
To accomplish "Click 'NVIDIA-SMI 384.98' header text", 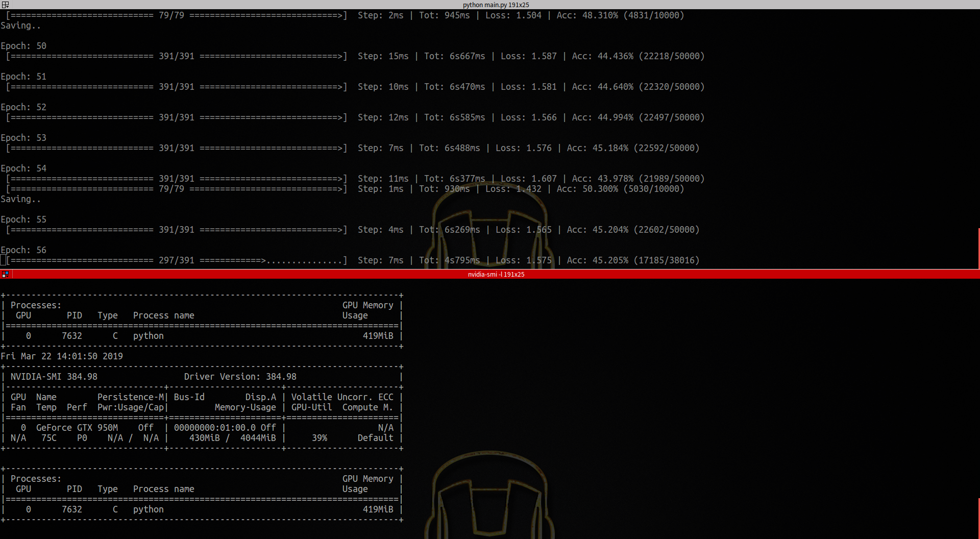I will tap(54, 377).
